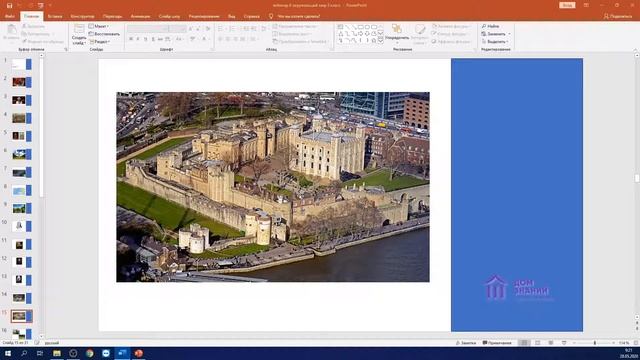Click the 'Что вы хотите сделать' search box

click(298, 16)
